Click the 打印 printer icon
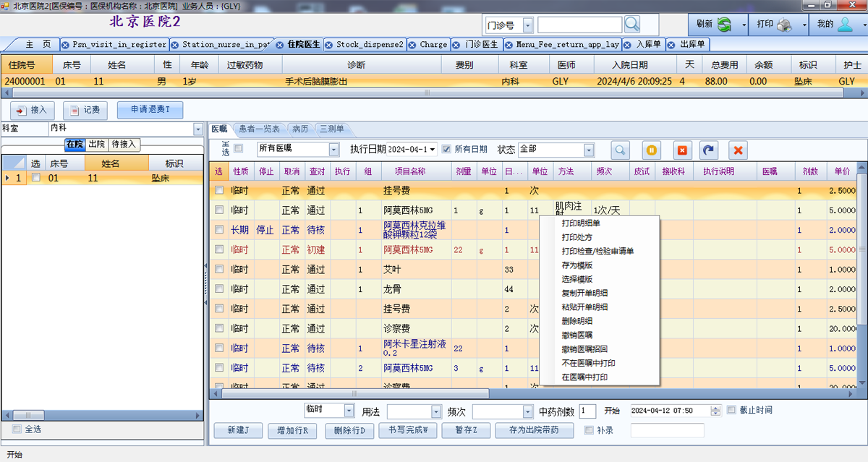 pyautogui.click(x=785, y=25)
